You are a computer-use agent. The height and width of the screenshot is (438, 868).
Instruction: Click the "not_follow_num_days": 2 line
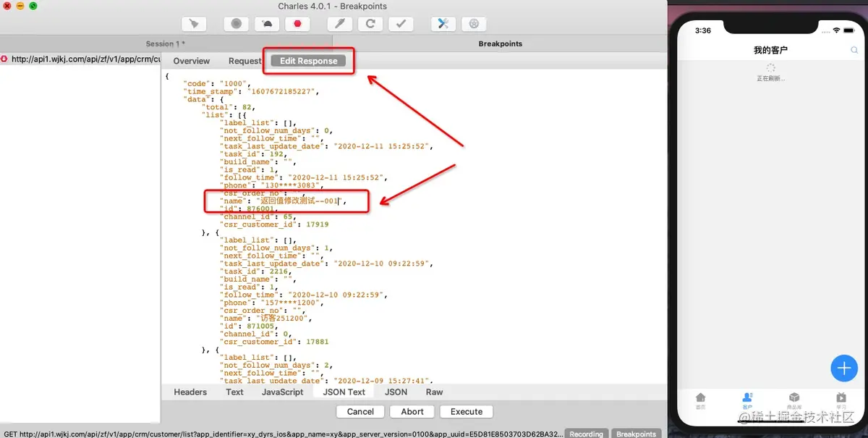tap(277, 366)
